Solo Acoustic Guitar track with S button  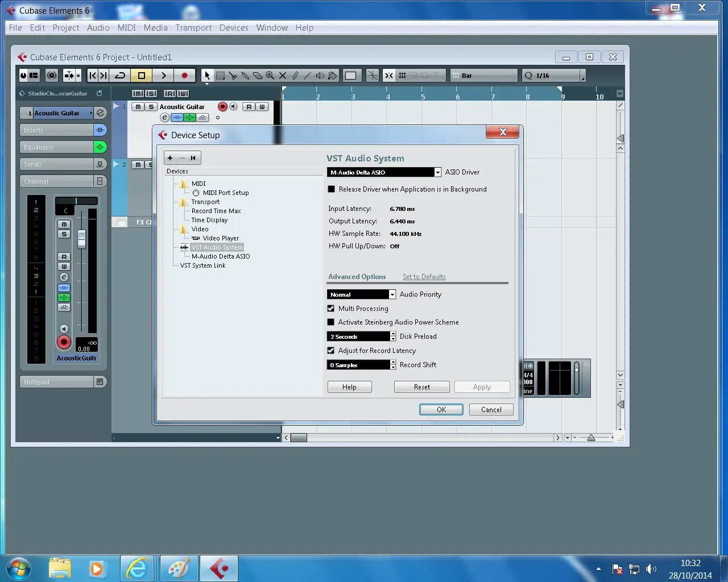click(x=151, y=107)
